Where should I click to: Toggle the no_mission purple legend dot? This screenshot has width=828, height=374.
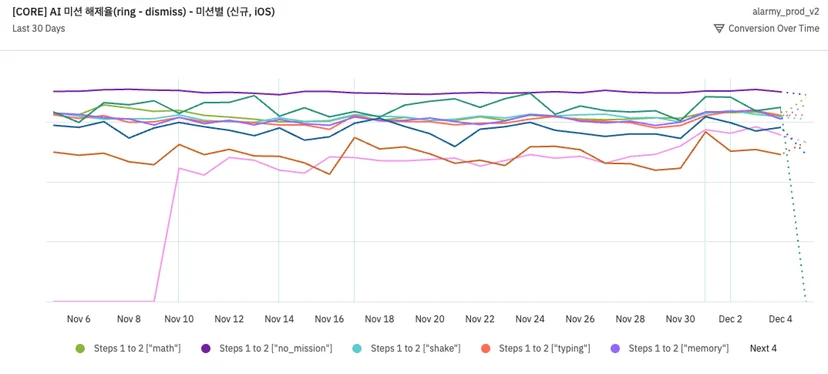tap(206, 349)
